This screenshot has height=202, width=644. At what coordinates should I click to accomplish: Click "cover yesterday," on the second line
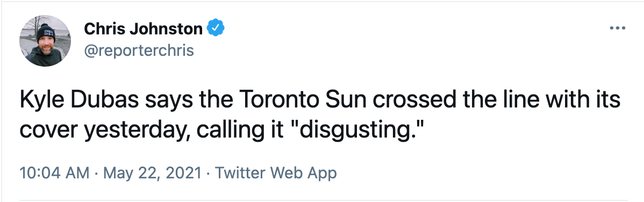pos(105,131)
